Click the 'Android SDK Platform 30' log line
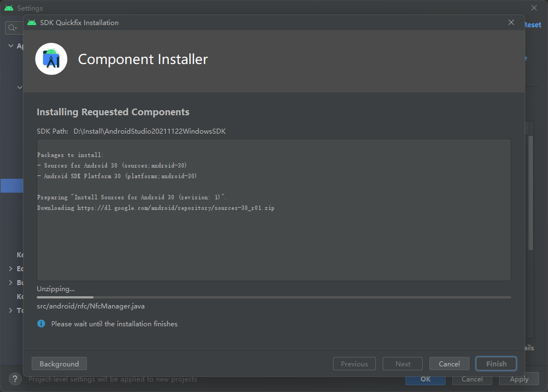Screen dimensions: 548x392 pyautogui.click(x=117, y=176)
